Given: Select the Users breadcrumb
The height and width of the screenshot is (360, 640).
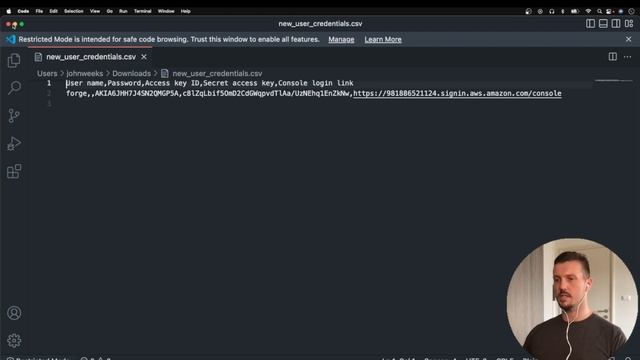Looking at the screenshot, I should pyautogui.click(x=47, y=73).
